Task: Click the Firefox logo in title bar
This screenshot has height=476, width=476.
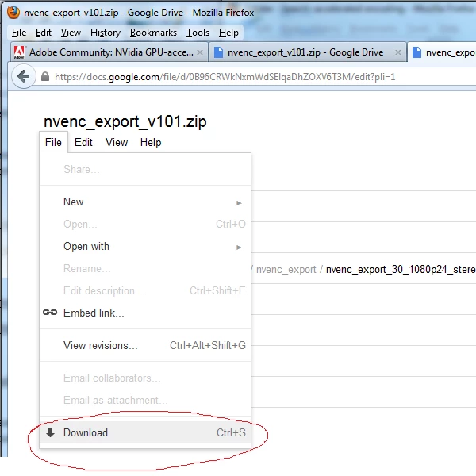Action: (x=13, y=13)
